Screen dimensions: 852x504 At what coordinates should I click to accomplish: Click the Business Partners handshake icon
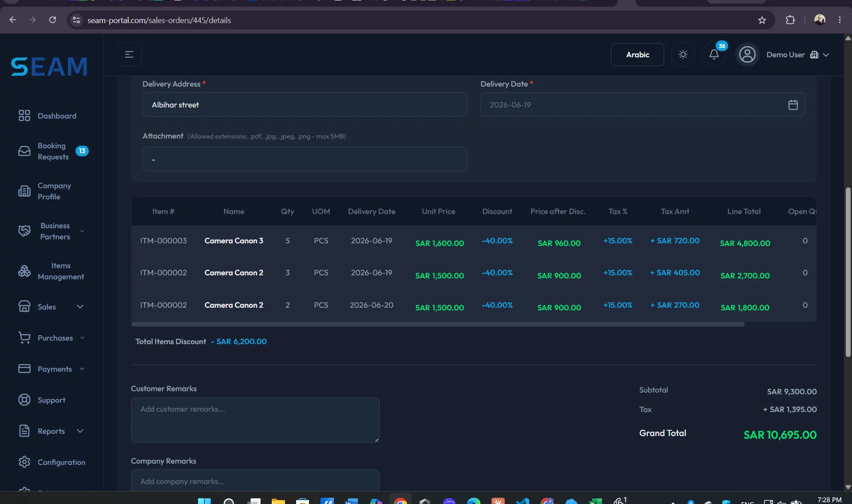tap(24, 231)
